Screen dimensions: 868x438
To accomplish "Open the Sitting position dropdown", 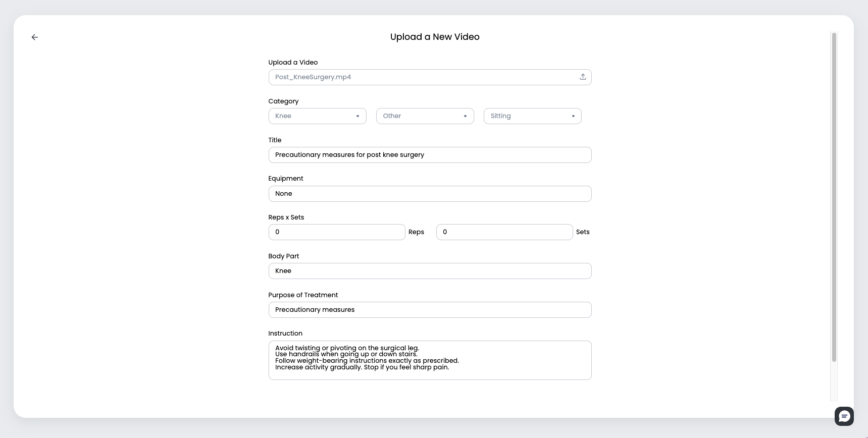I will coord(532,116).
